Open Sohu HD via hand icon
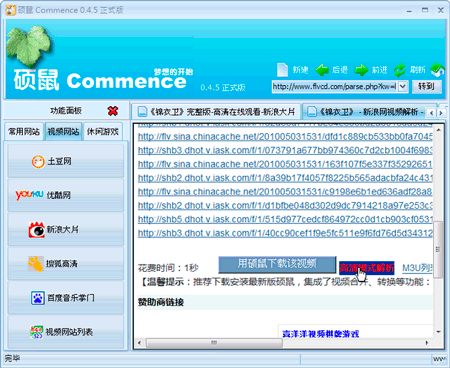Viewport: 450px width, 368px height. point(36,264)
